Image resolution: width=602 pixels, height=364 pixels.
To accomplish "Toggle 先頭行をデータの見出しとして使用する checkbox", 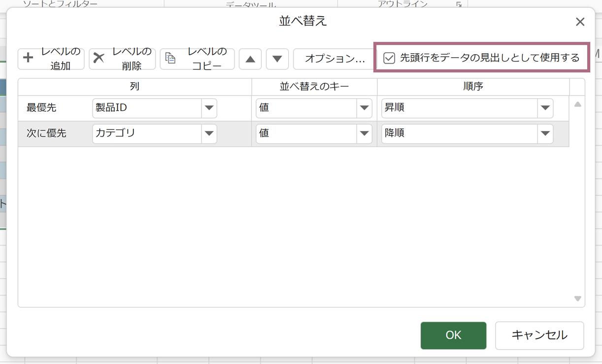I will [x=389, y=58].
